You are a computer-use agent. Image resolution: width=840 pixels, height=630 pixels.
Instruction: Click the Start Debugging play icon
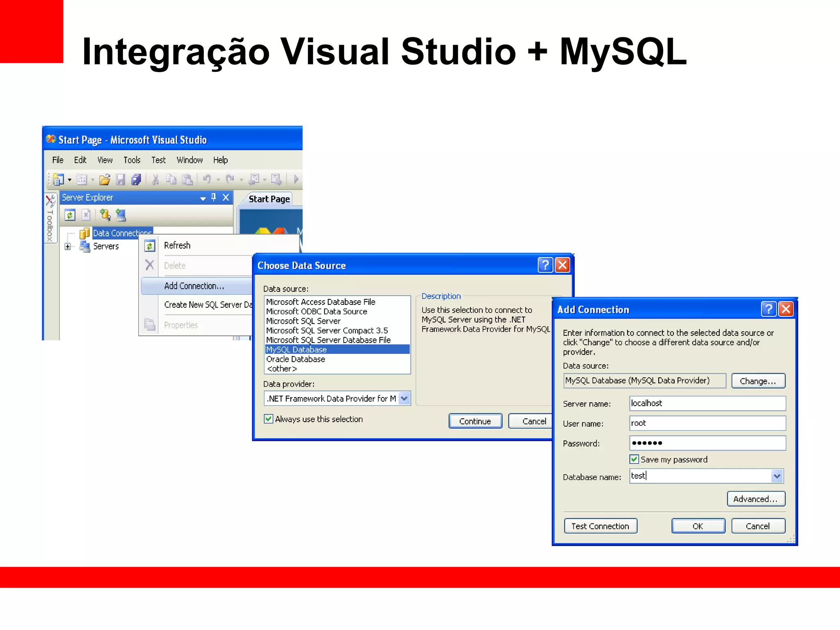click(296, 179)
